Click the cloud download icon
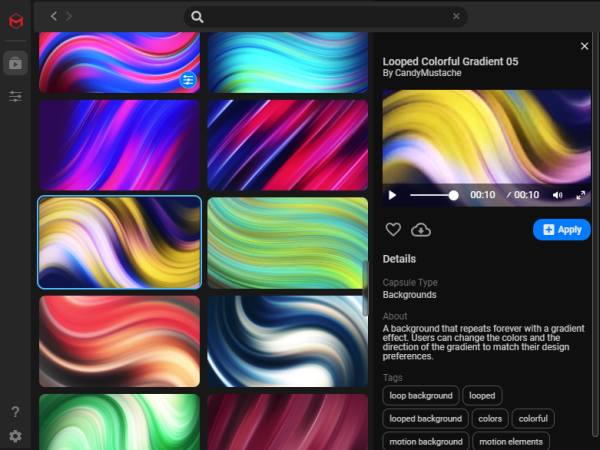This screenshot has width=600, height=450. click(x=421, y=230)
